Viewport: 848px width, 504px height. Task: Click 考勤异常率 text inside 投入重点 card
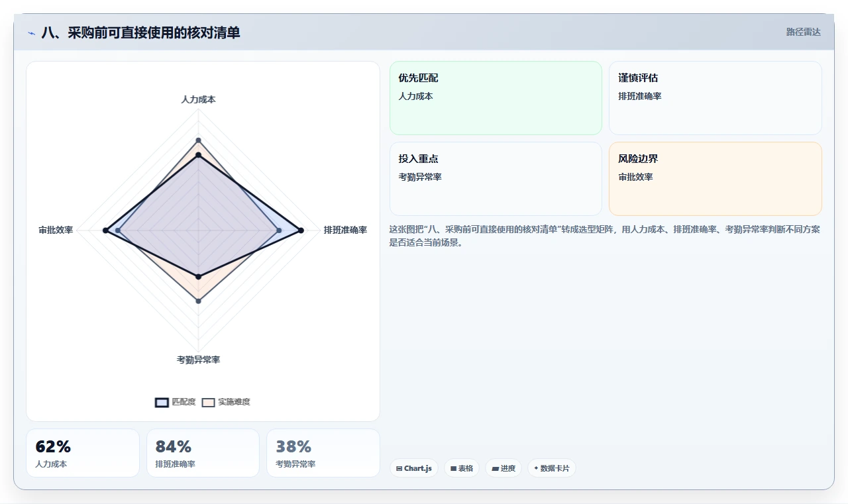point(420,177)
